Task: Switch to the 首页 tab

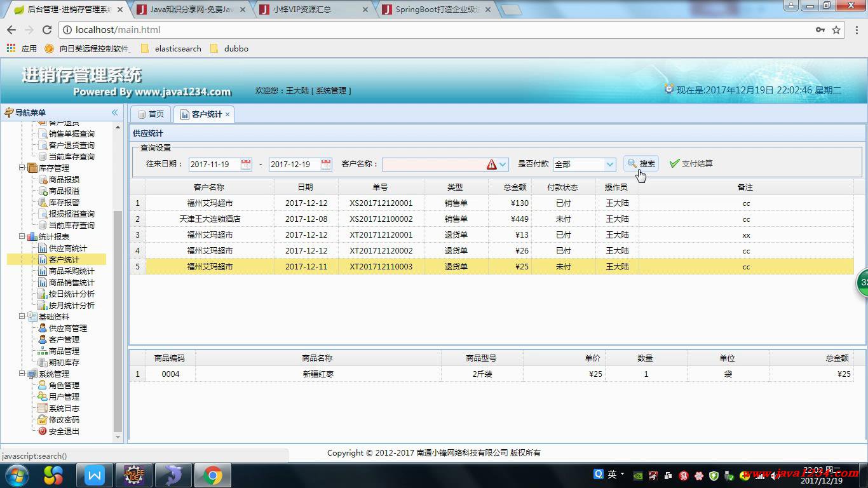Action: (151, 114)
